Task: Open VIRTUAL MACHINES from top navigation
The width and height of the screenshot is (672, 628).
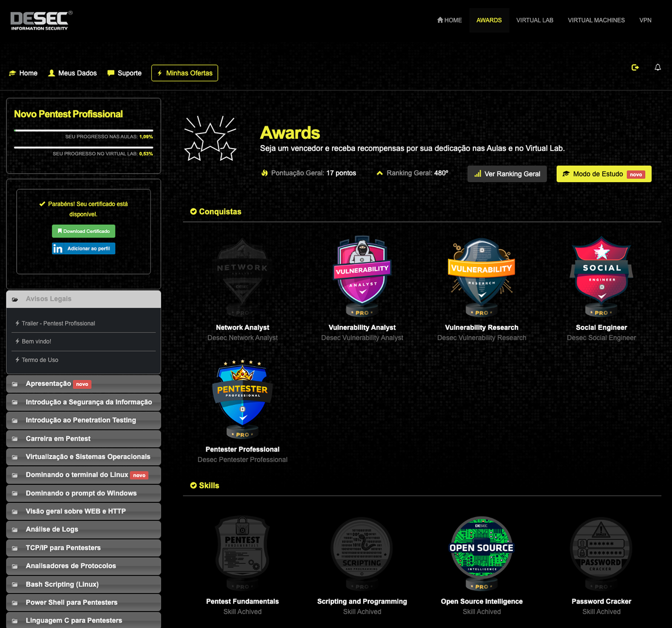Action: pos(596,20)
